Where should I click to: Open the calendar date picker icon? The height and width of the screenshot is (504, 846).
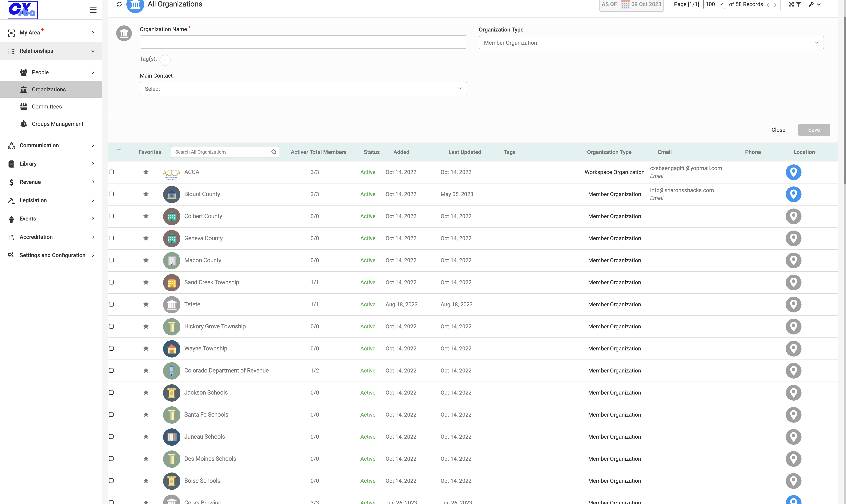625,4
